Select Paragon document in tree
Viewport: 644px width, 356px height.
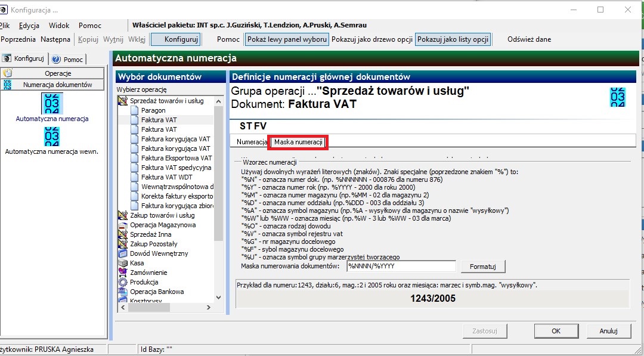(x=153, y=110)
